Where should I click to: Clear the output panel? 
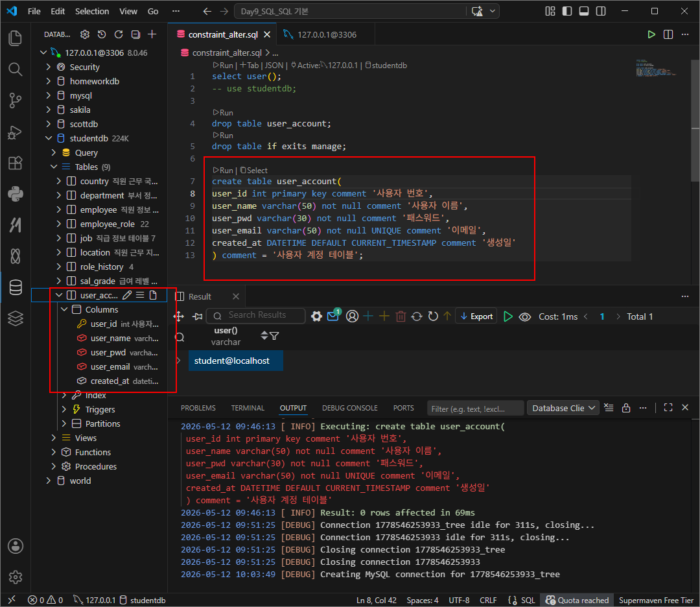pos(609,407)
